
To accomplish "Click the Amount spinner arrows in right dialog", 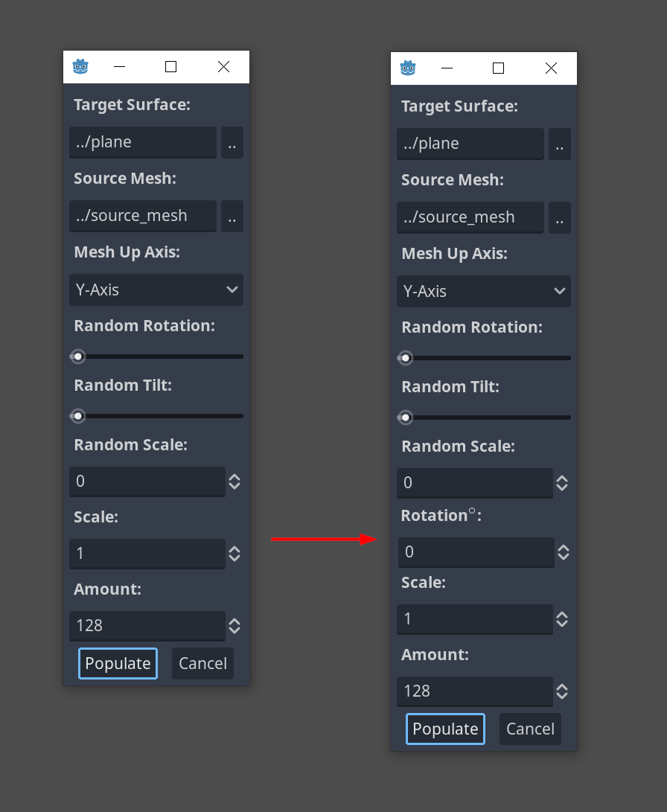I will (x=563, y=691).
